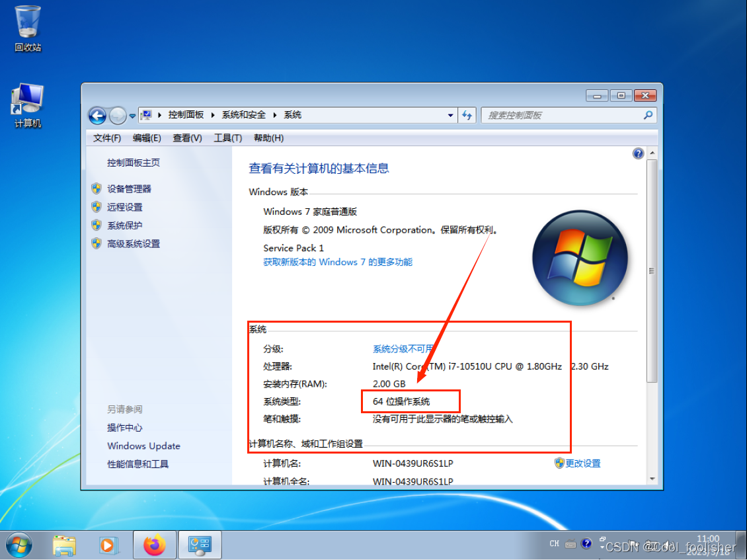Go back with the blue back arrow
This screenshot has width=747, height=560.
pyautogui.click(x=97, y=115)
